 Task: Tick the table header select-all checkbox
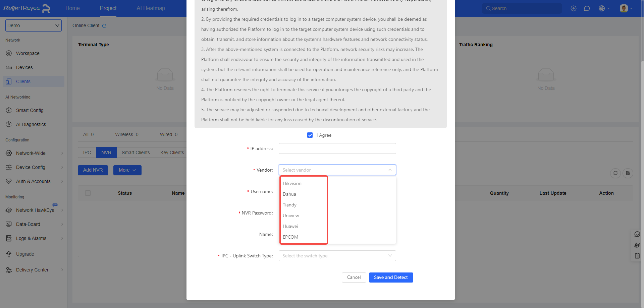pyautogui.click(x=88, y=193)
